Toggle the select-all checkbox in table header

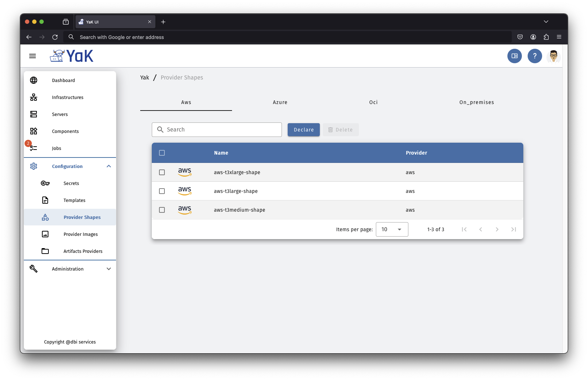[x=162, y=153]
